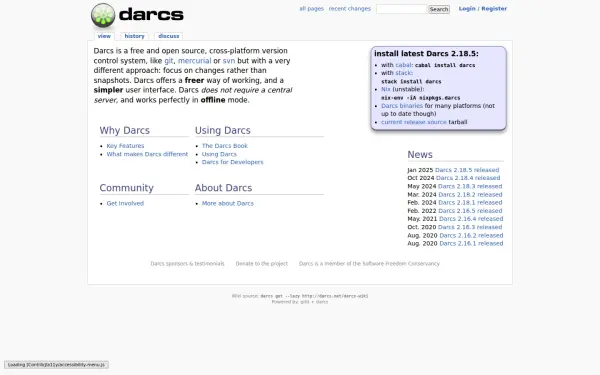Click the 'Why Darcs' heading
The width and height of the screenshot is (600, 375).
(125, 130)
